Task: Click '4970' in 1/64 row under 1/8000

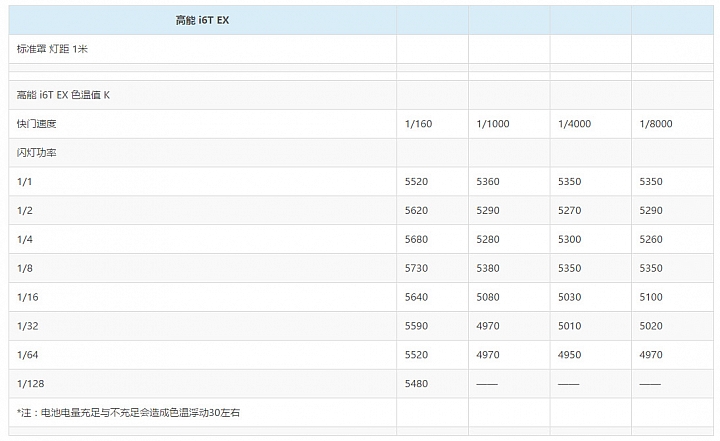Action: point(651,356)
